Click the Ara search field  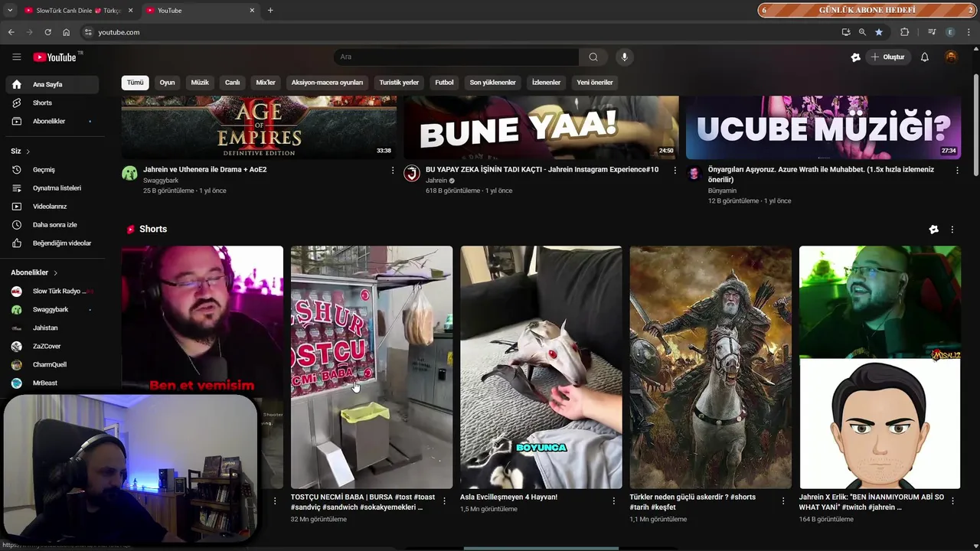(456, 57)
